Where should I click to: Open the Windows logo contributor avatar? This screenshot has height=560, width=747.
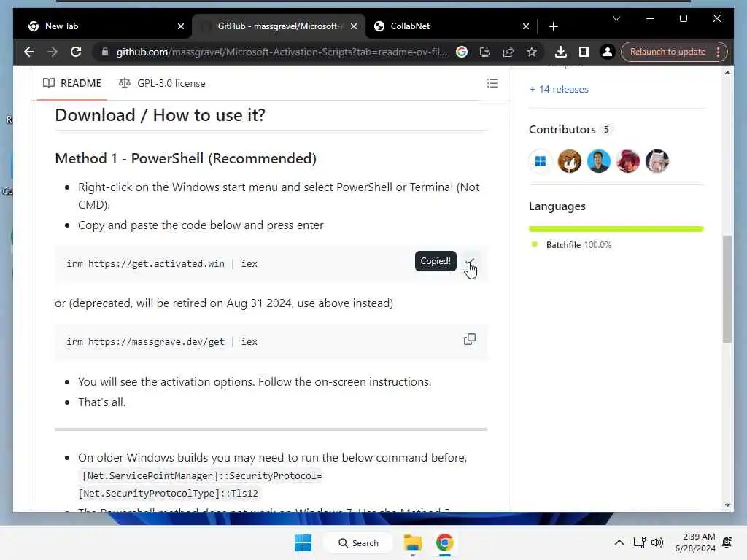pyautogui.click(x=541, y=161)
